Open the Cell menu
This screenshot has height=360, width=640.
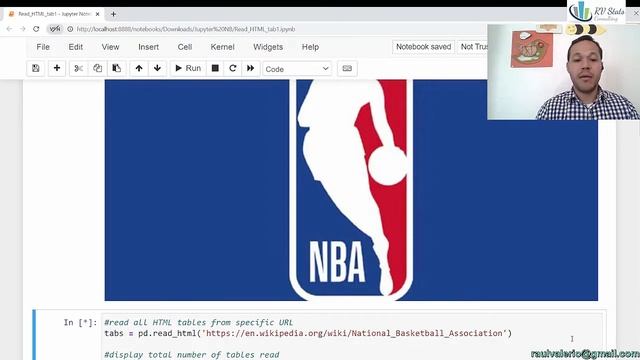click(x=184, y=47)
